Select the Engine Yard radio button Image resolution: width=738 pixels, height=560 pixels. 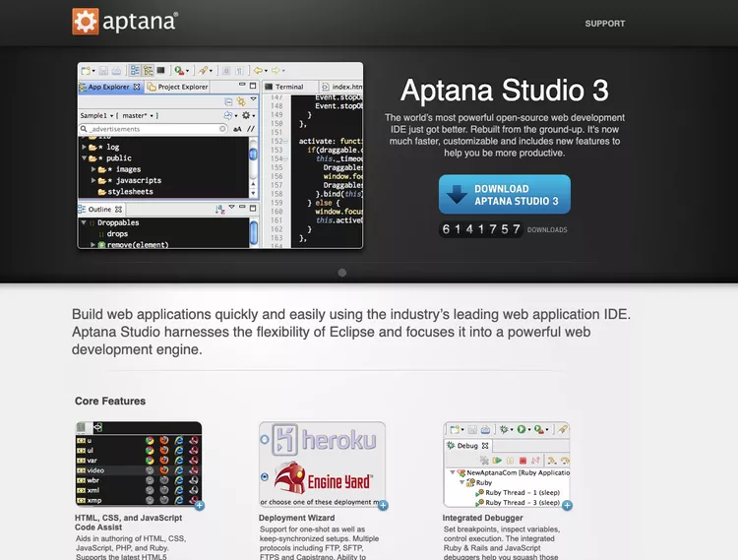(x=265, y=476)
